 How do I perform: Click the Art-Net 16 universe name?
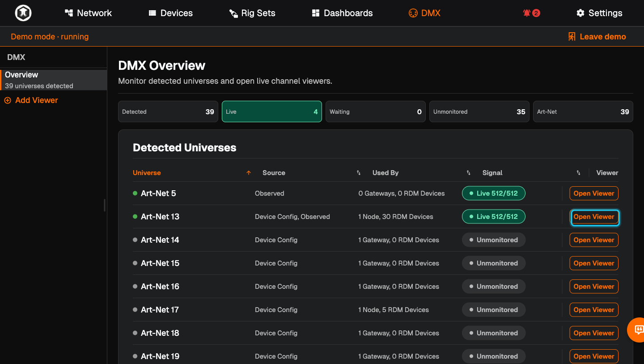(160, 287)
